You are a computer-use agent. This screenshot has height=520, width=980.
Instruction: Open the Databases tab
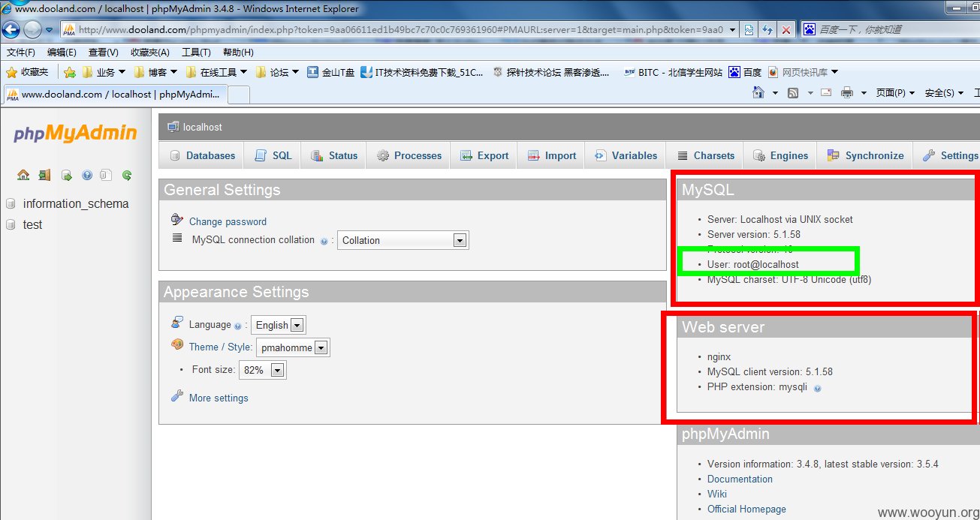pos(202,155)
